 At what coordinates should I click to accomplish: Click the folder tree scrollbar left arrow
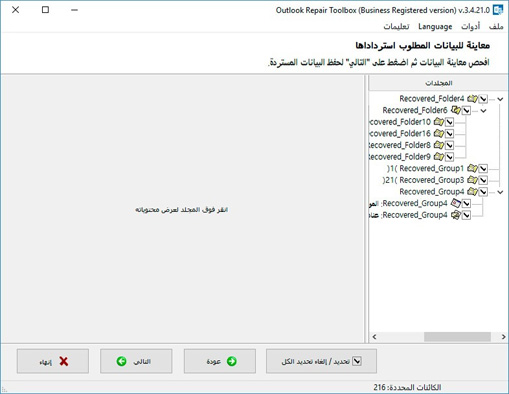pos(374,337)
